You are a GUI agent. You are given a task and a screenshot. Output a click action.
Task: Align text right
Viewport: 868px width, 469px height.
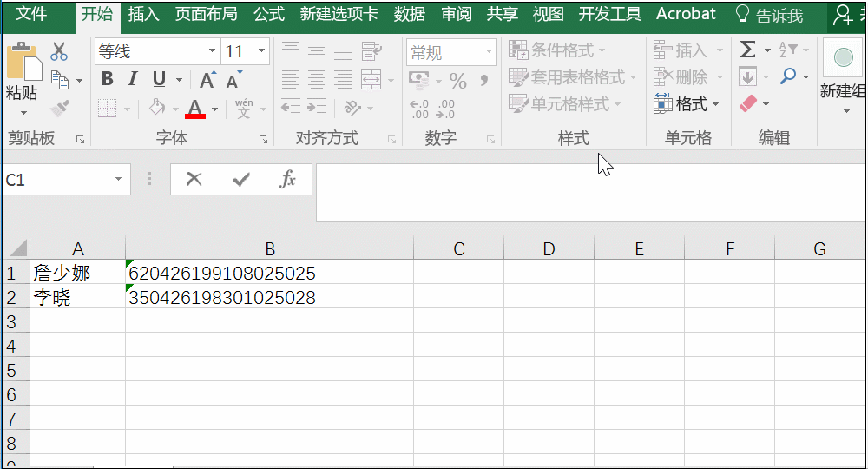point(343,79)
